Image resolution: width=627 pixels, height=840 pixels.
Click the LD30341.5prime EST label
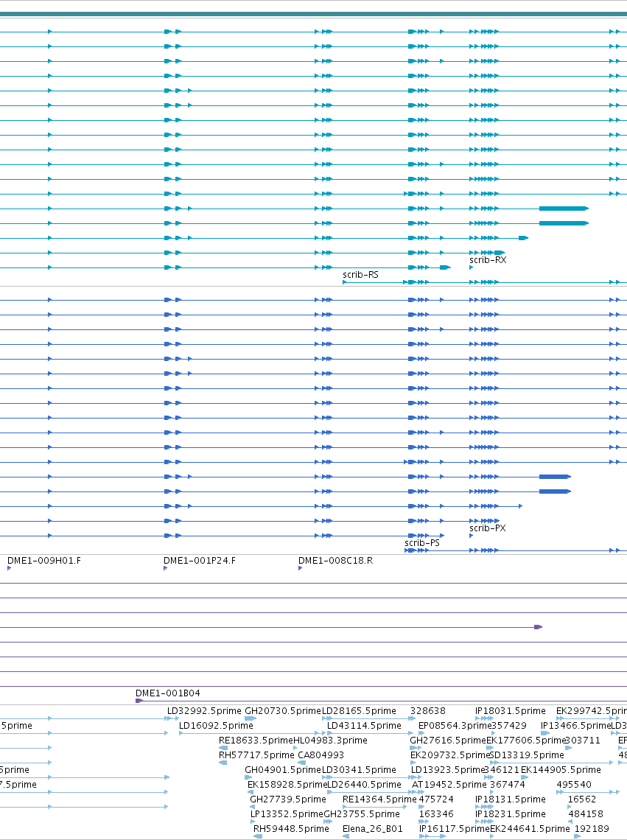click(359, 770)
